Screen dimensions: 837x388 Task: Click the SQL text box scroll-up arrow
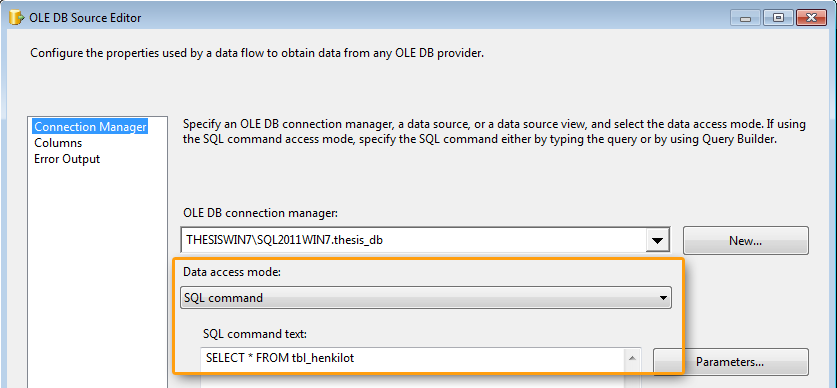[x=632, y=359]
